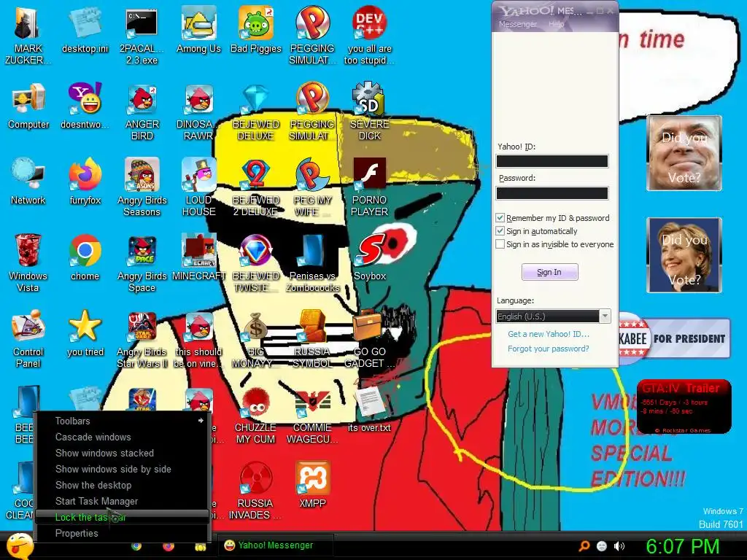Click Start Task Manager in context menu
747x560 pixels.
coord(123,501)
